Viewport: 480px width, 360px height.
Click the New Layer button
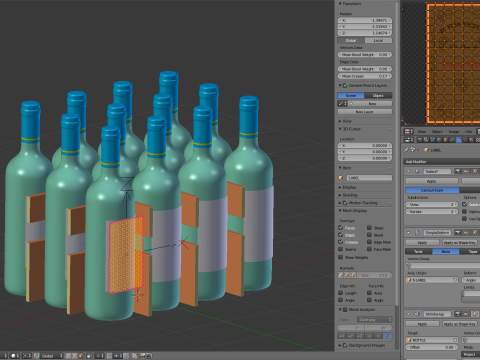[x=365, y=112]
